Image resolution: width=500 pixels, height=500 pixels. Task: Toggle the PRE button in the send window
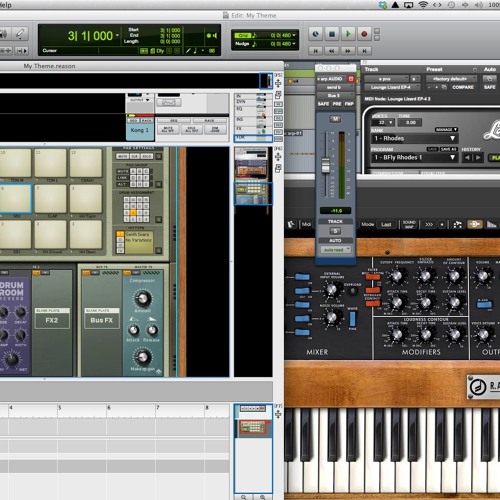(337, 104)
